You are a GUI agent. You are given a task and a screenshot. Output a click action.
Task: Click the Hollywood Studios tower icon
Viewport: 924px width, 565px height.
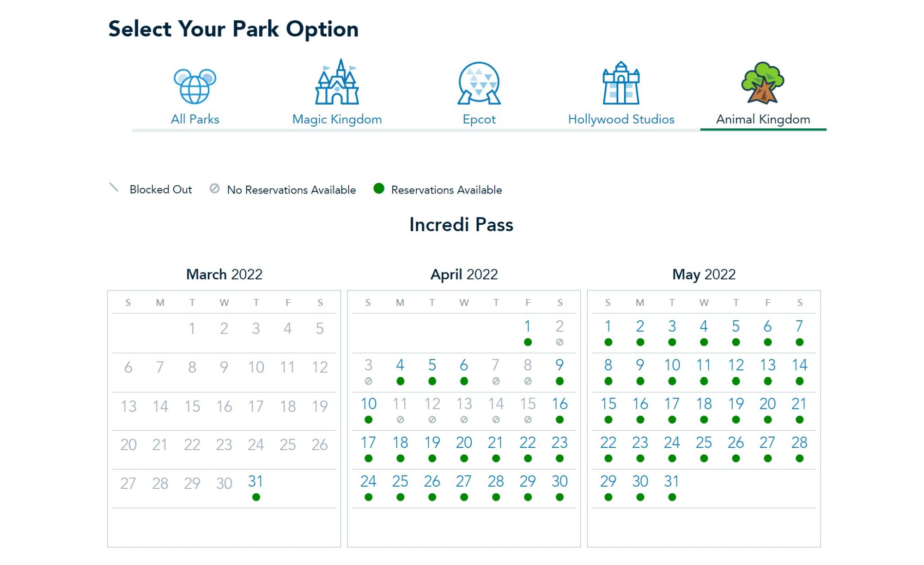click(x=621, y=84)
